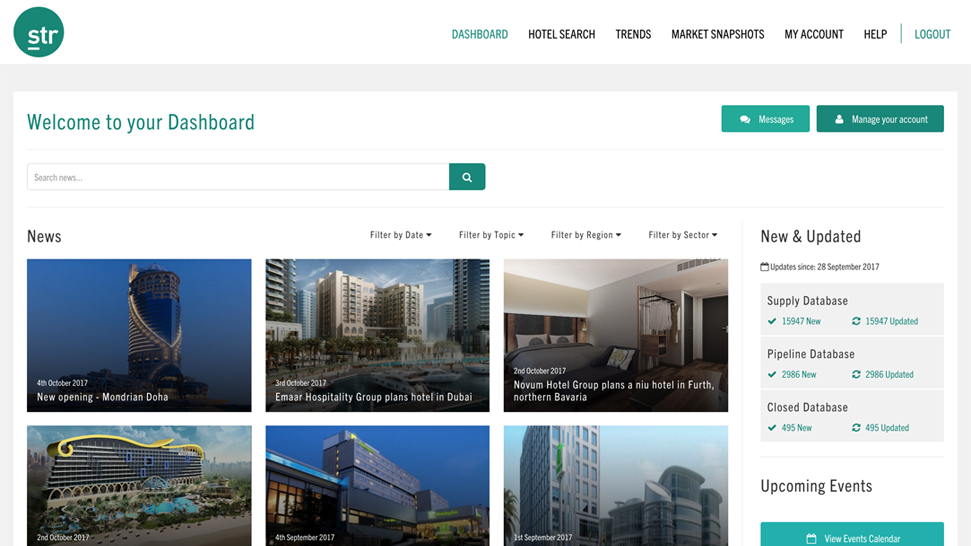971x546 pixels.
Task: Open the 15947 Updated supply link
Action: (x=891, y=321)
